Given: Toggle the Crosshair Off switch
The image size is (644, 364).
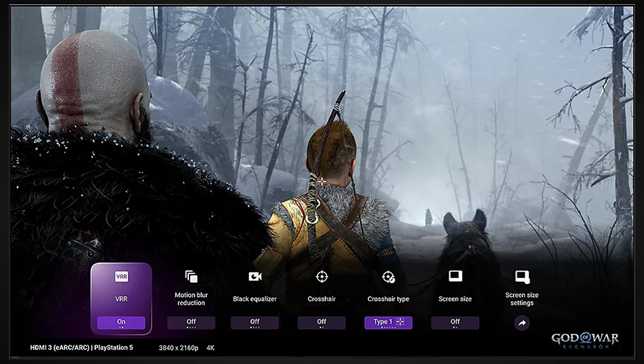Looking at the screenshot, I should [322, 323].
